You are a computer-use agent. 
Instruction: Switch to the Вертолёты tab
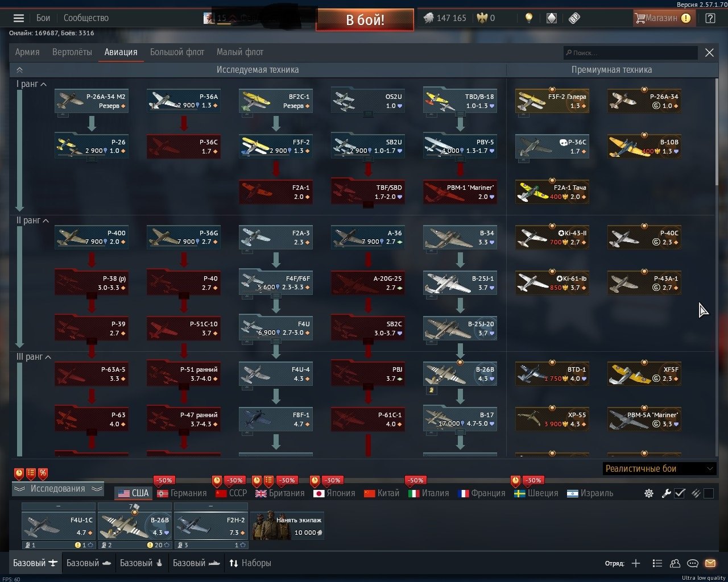pos(72,52)
